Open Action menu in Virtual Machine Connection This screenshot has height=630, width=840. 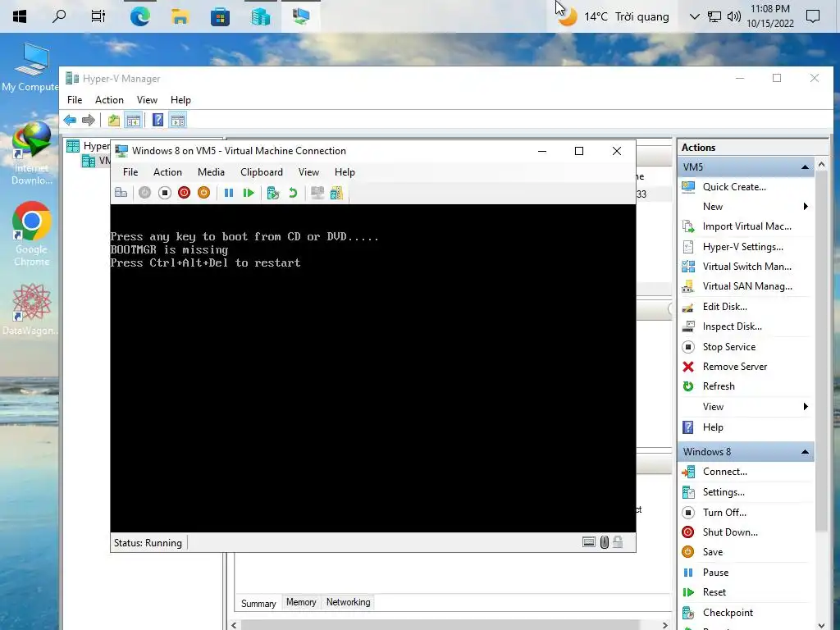point(167,172)
